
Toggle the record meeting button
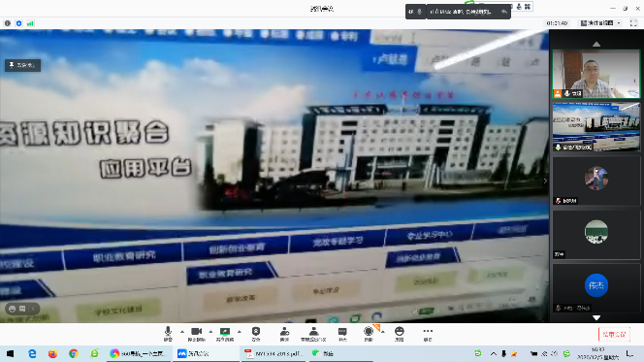(369, 334)
